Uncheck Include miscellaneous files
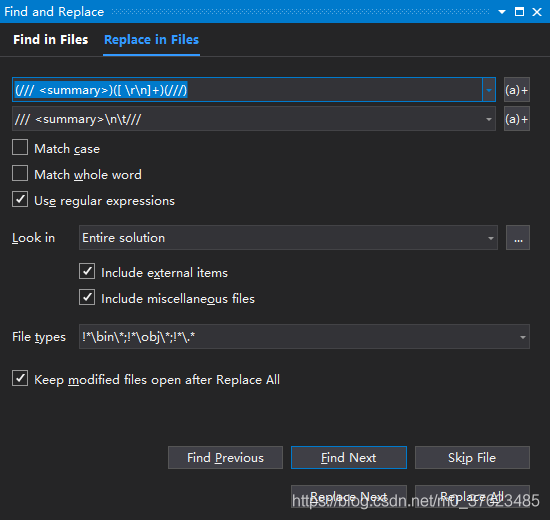550x520 pixels. tap(87, 297)
